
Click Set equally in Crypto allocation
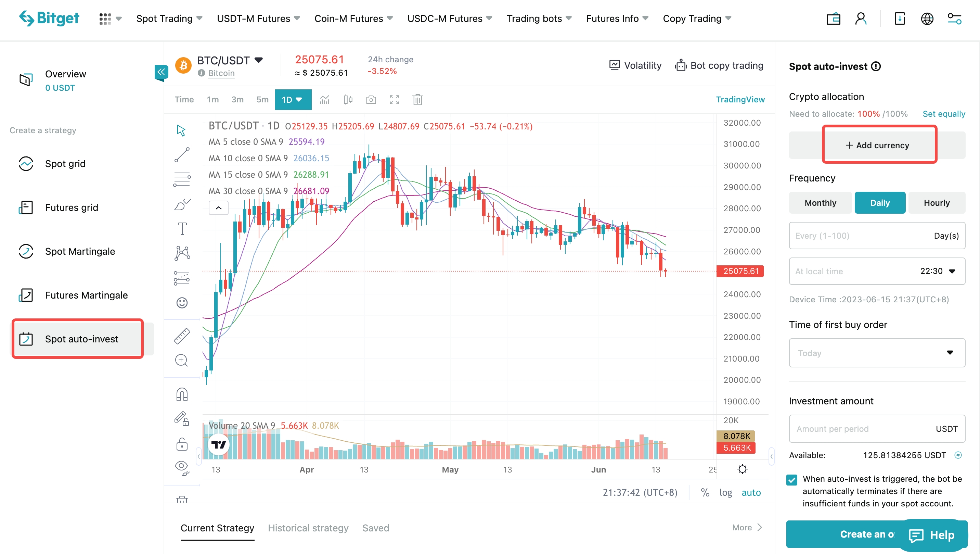click(x=944, y=113)
